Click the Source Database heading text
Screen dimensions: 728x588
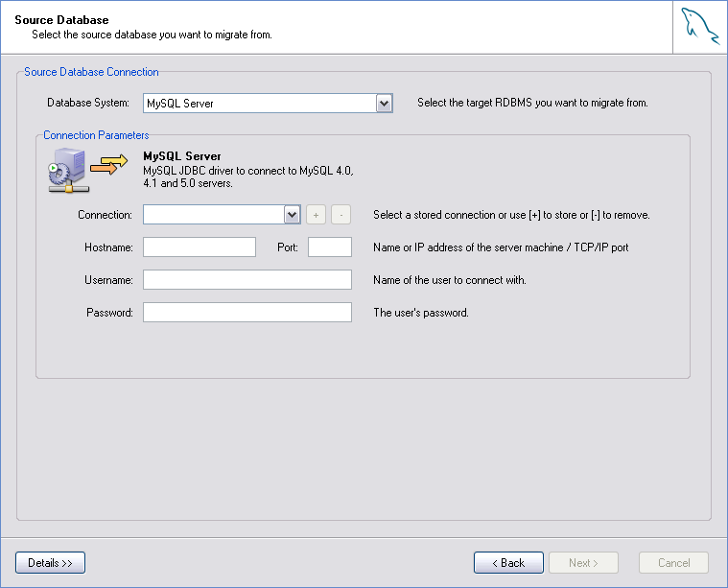(x=61, y=20)
